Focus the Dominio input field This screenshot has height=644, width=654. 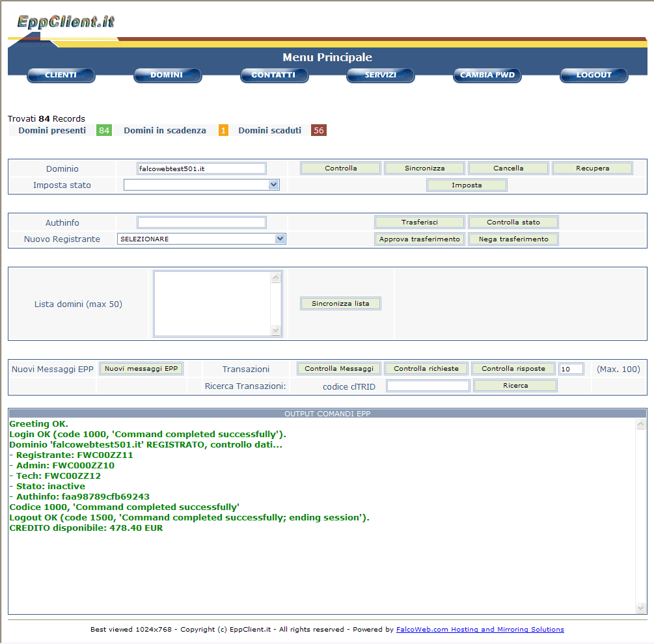pos(202,169)
